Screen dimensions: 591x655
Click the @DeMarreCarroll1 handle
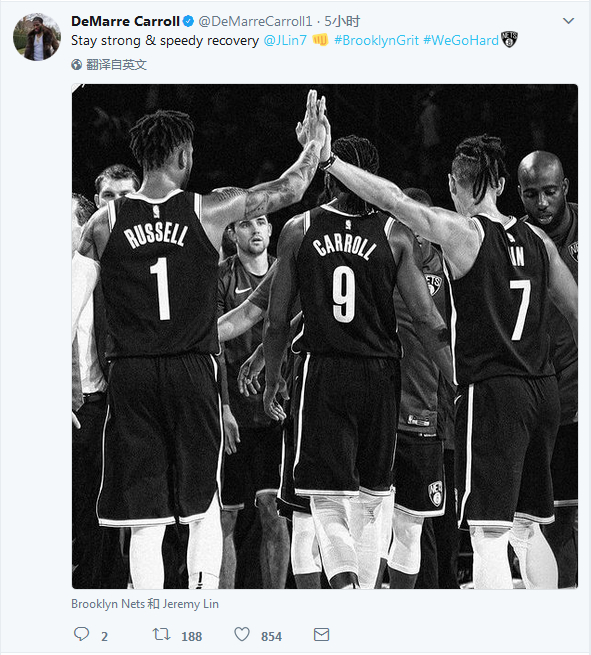pos(255,21)
